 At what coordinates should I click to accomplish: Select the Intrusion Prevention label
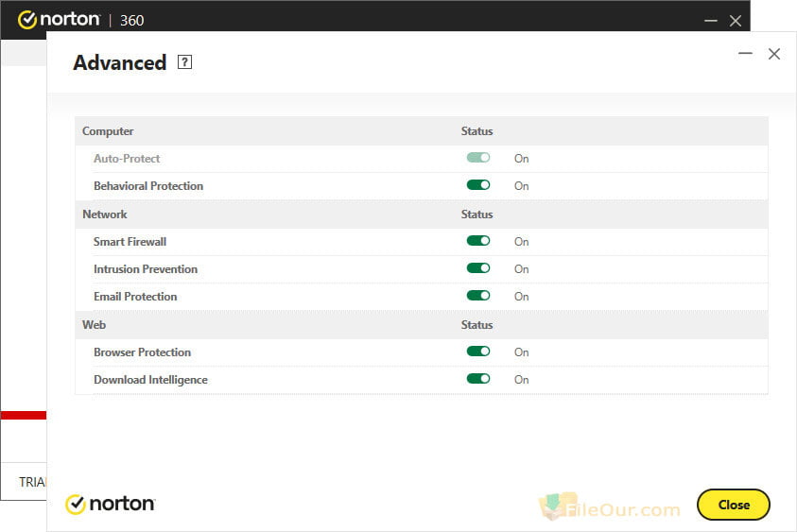(146, 269)
